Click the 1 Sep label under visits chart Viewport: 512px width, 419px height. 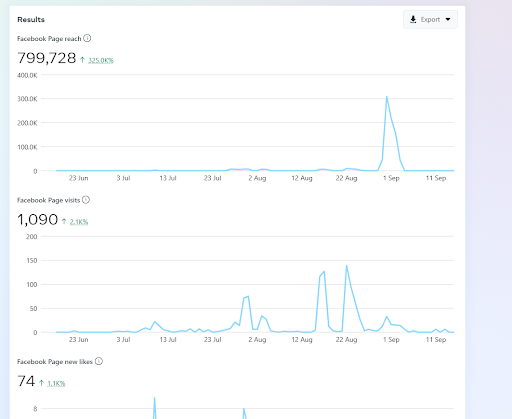[391, 339]
